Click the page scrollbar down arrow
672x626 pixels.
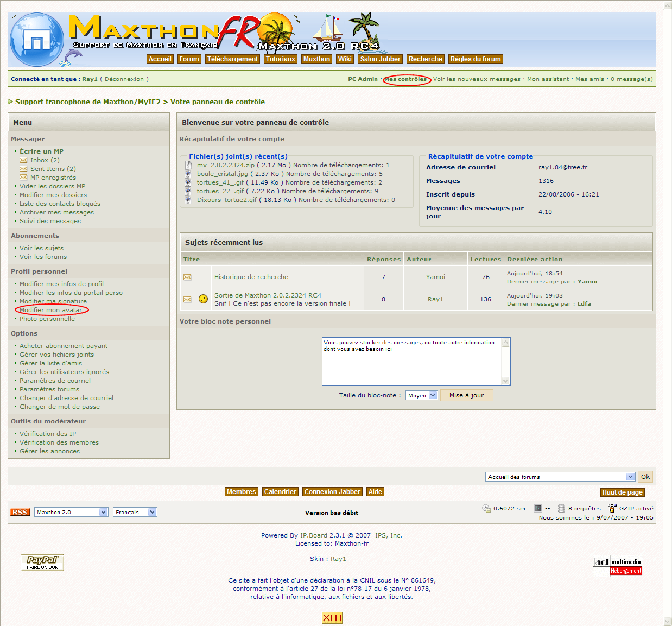point(668,621)
